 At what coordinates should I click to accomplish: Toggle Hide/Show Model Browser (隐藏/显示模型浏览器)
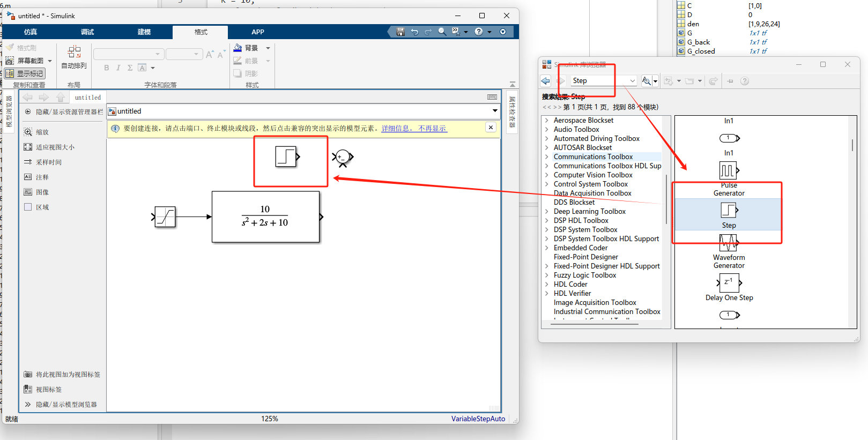click(x=61, y=404)
